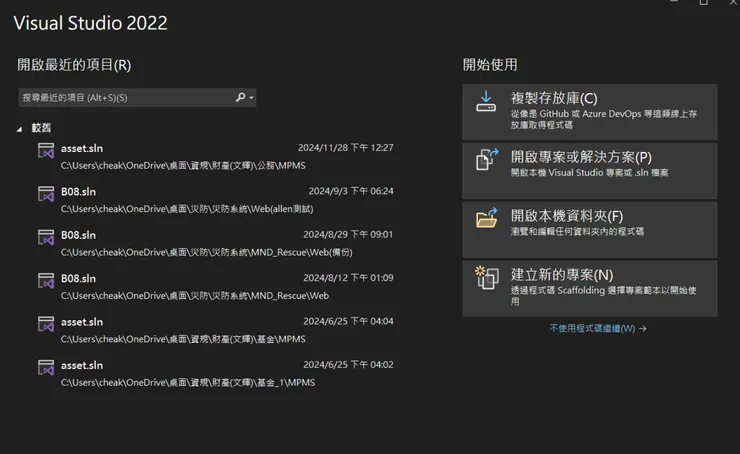Open asset.sln from 2024/6/25 04:02
Image resolution: width=740 pixels, height=454 pixels.
click(x=215, y=373)
